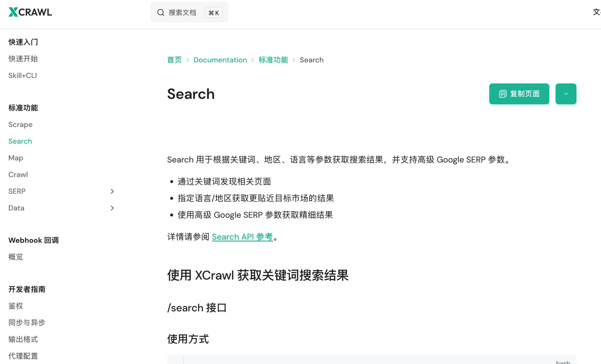Image resolution: width=601 pixels, height=364 pixels.
Task: Open the 标准功能 breadcrumb link
Action: (273, 60)
